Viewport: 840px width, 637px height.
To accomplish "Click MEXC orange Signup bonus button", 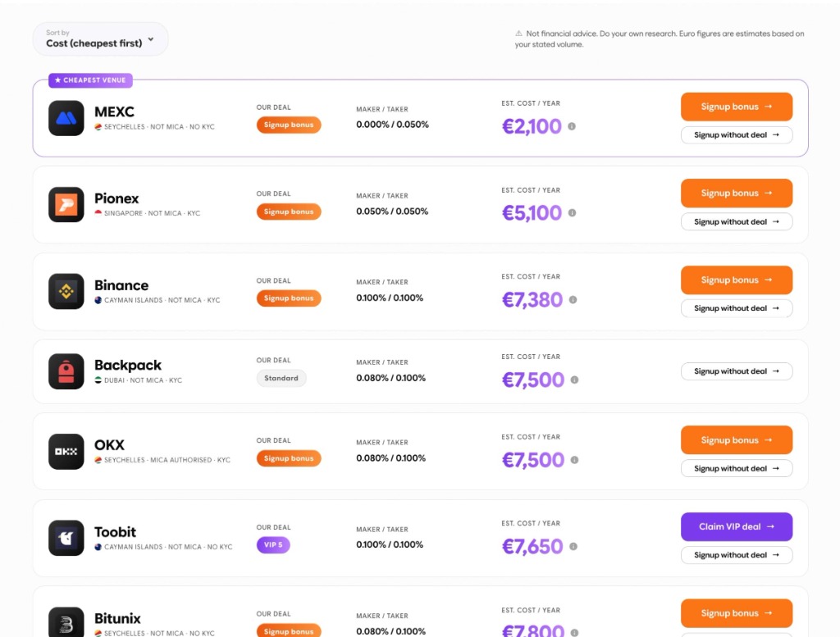I will coord(737,107).
